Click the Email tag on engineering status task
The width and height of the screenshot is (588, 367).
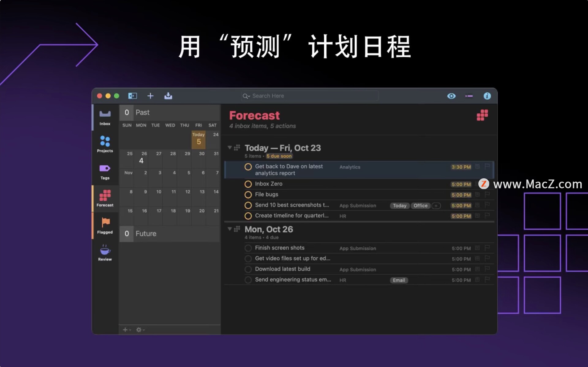click(399, 280)
